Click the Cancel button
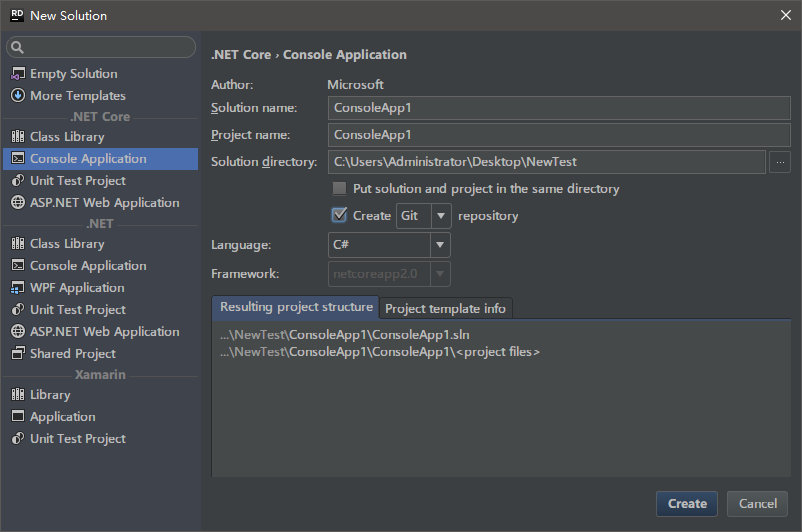 [758, 504]
